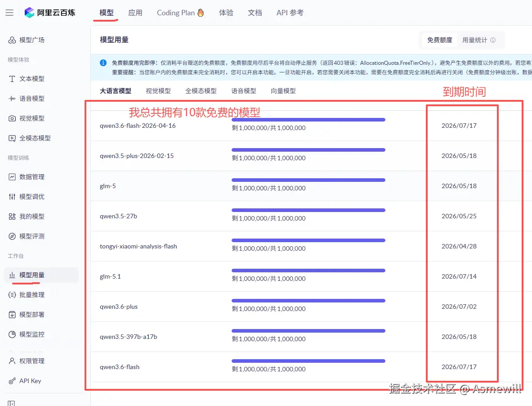
Task: Click 我的模型 in sidebar
Action: click(32, 216)
